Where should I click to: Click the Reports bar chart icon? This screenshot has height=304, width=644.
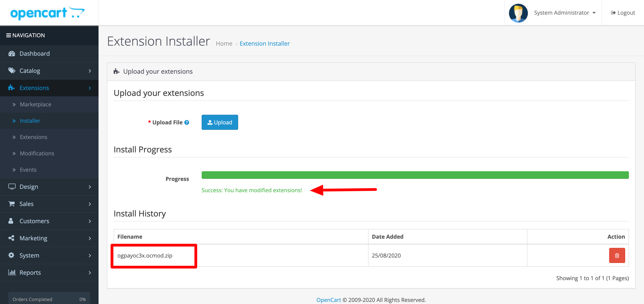(12, 272)
